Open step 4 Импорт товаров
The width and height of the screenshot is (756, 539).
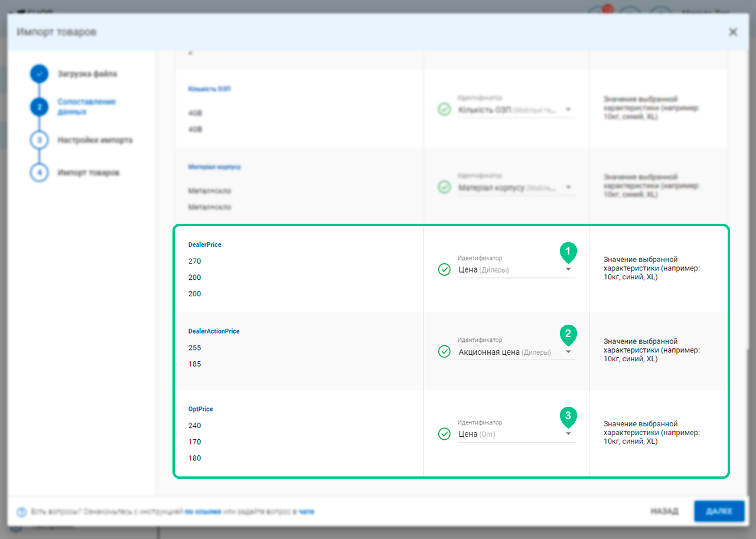(89, 173)
